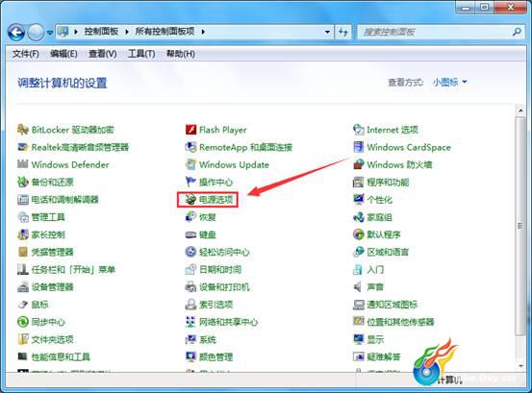Expand the 控制面板 breadcrumb arrow
The height and width of the screenshot is (393, 532).
pyautogui.click(x=127, y=32)
